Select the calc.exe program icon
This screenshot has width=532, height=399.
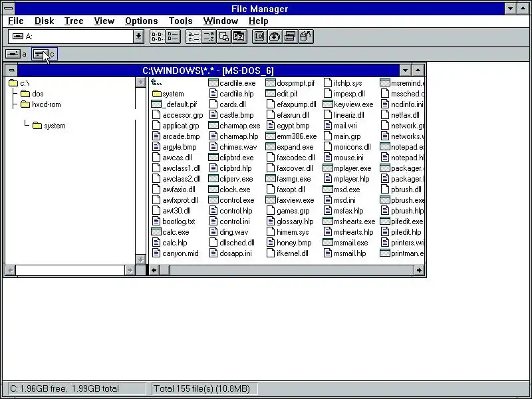156,232
